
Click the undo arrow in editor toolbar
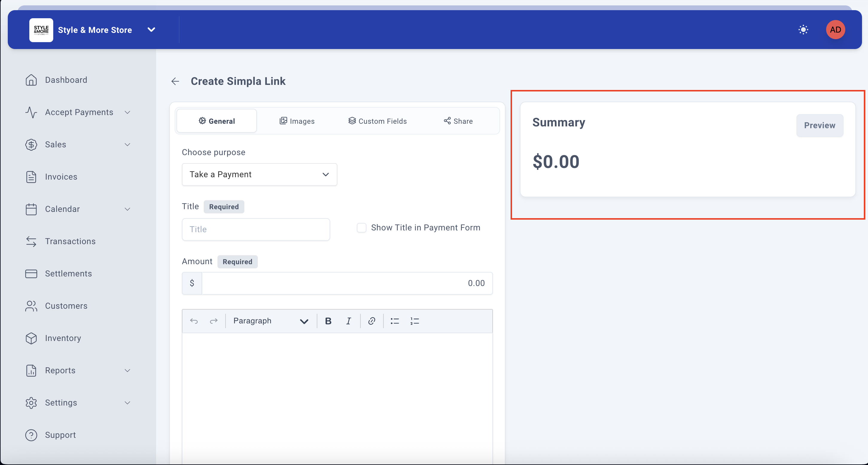[x=194, y=321]
